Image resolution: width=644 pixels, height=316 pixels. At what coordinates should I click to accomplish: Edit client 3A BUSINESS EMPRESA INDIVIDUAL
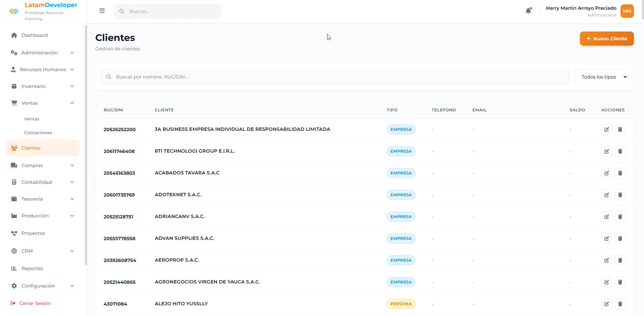(607, 129)
